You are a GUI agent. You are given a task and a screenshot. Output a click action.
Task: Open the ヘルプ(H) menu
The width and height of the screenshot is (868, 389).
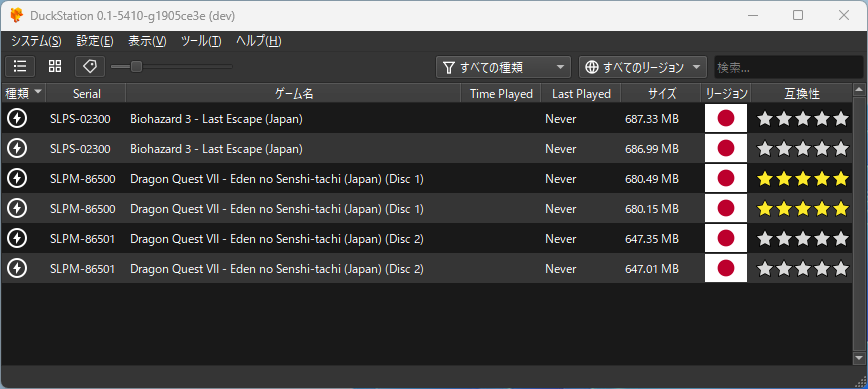click(x=259, y=41)
